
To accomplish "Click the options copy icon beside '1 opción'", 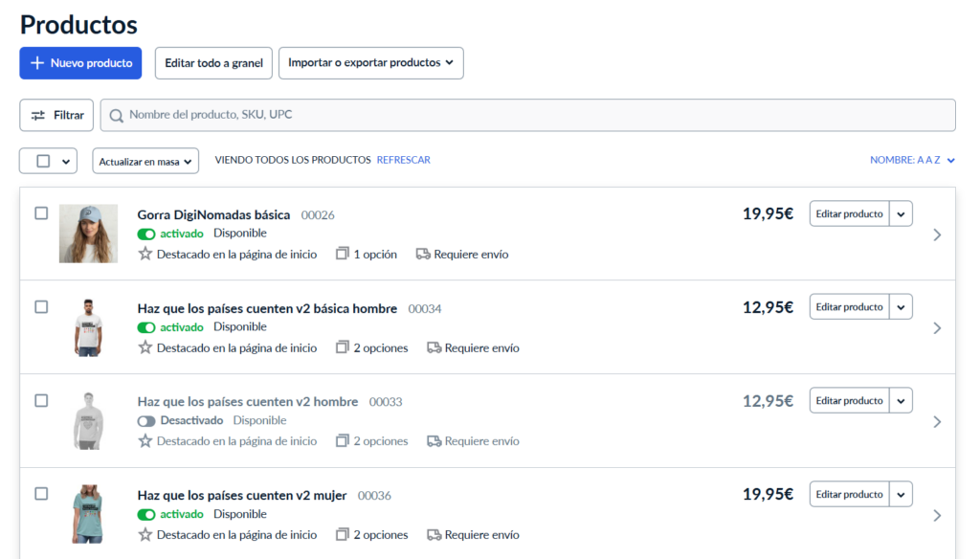I will tap(342, 254).
